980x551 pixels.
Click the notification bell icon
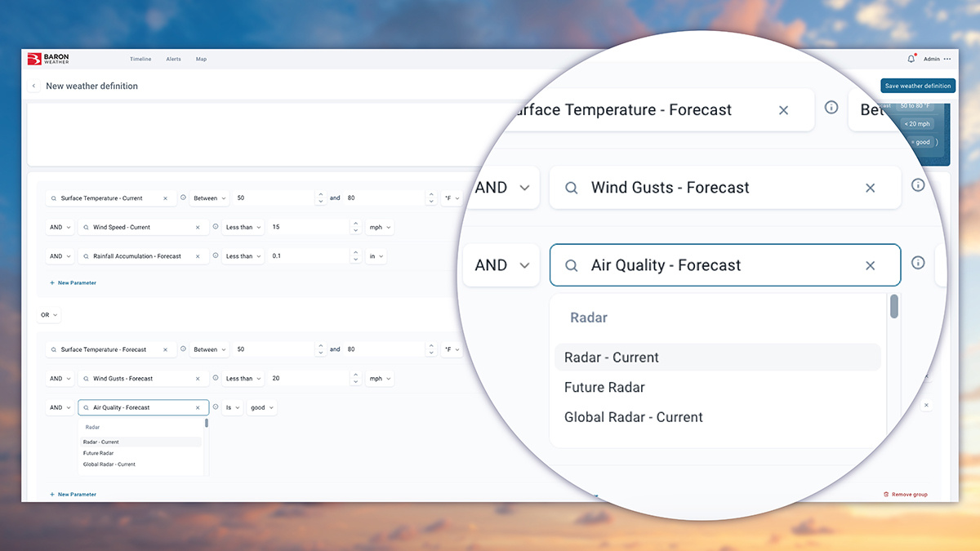911,58
